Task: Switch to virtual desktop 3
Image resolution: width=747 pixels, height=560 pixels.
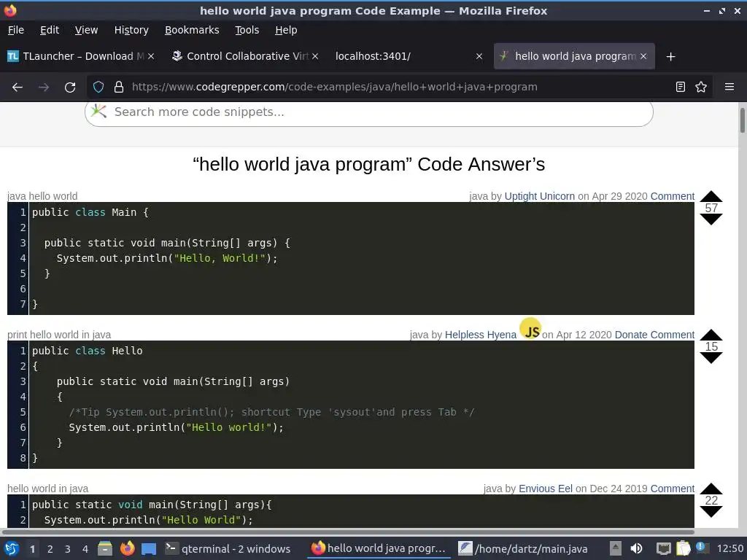Action: click(x=67, y=549)
